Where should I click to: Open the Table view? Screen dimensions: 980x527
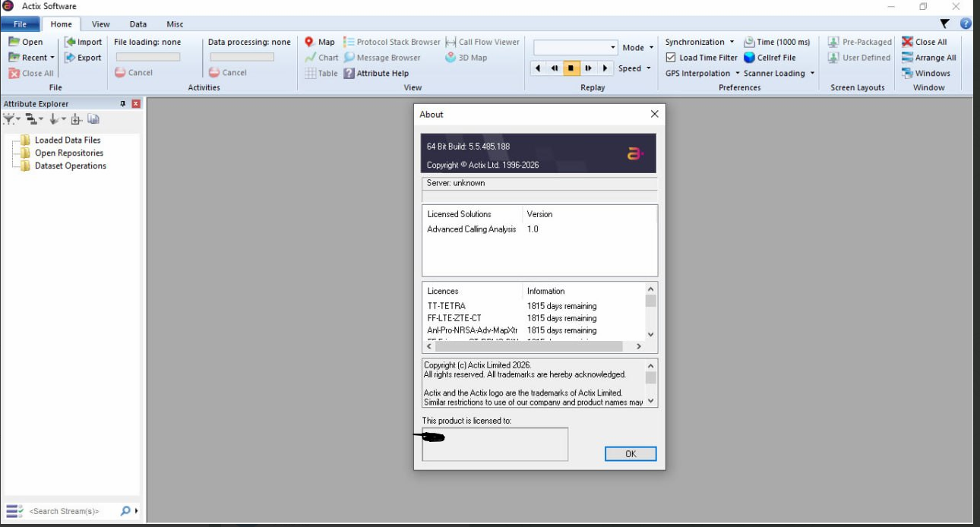coord(321,74)
